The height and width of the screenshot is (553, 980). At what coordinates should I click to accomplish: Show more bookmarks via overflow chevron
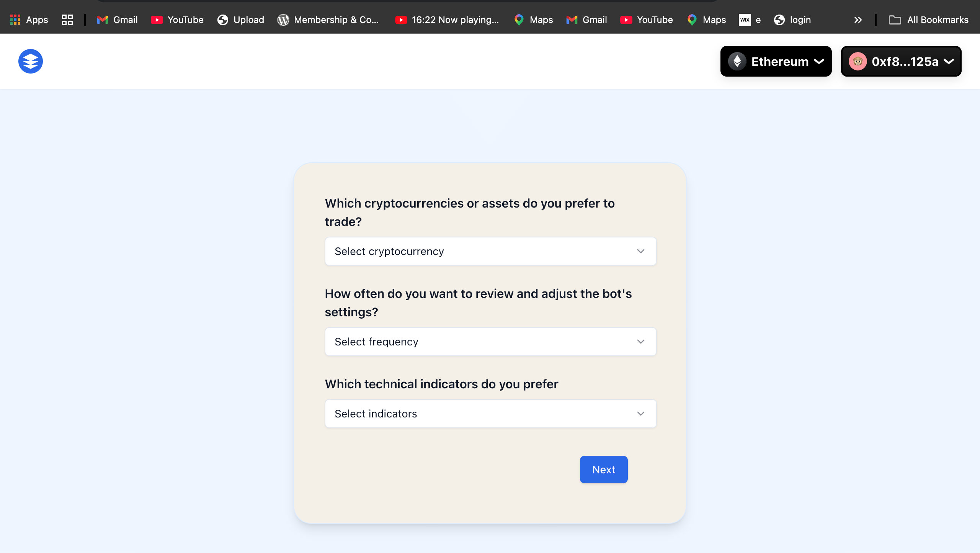point(858,20)
